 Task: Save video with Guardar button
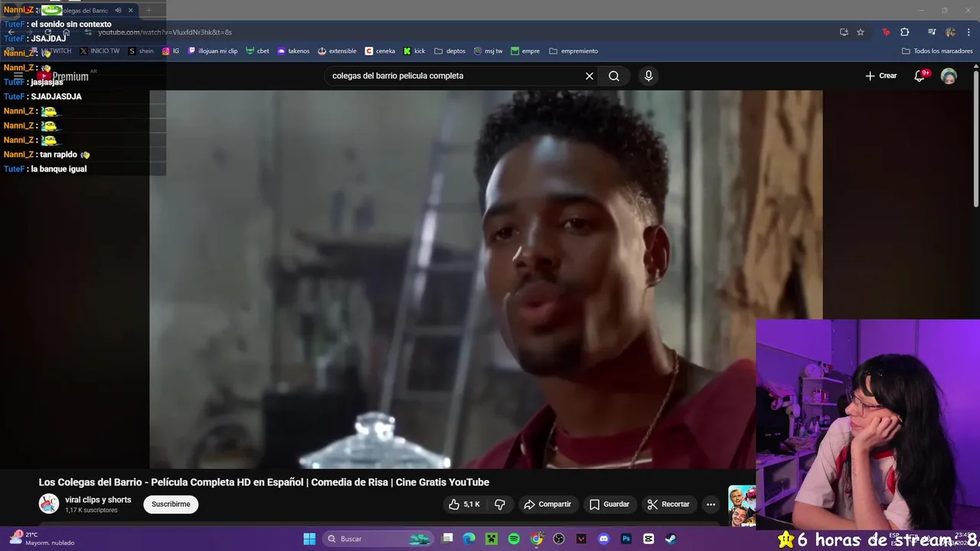pos(609,504)
